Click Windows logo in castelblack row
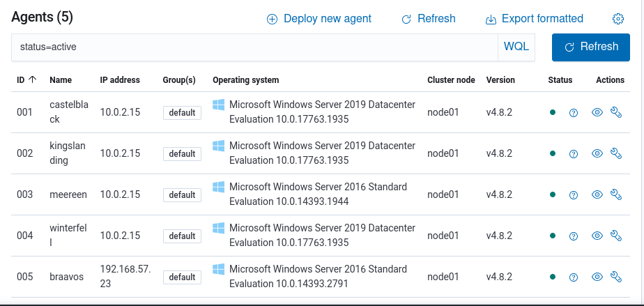Viewport: 644px width, 306px height. tap(219, 105)
